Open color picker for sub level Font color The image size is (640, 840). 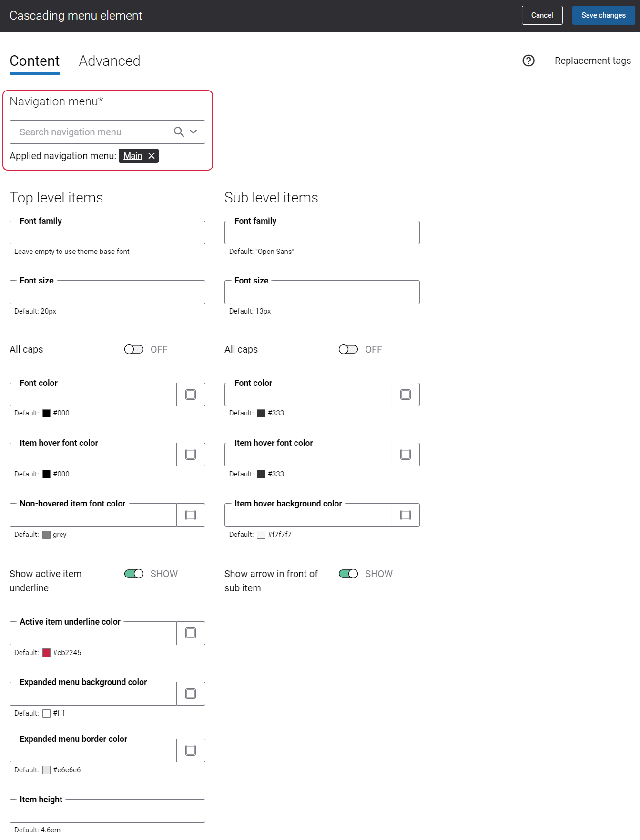click(x=406, y=395)
